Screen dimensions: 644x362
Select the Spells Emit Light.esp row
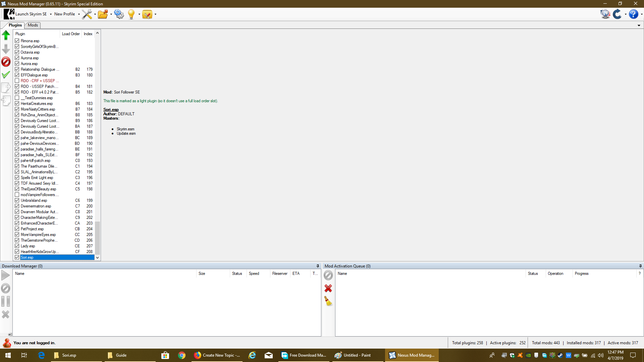54,178
